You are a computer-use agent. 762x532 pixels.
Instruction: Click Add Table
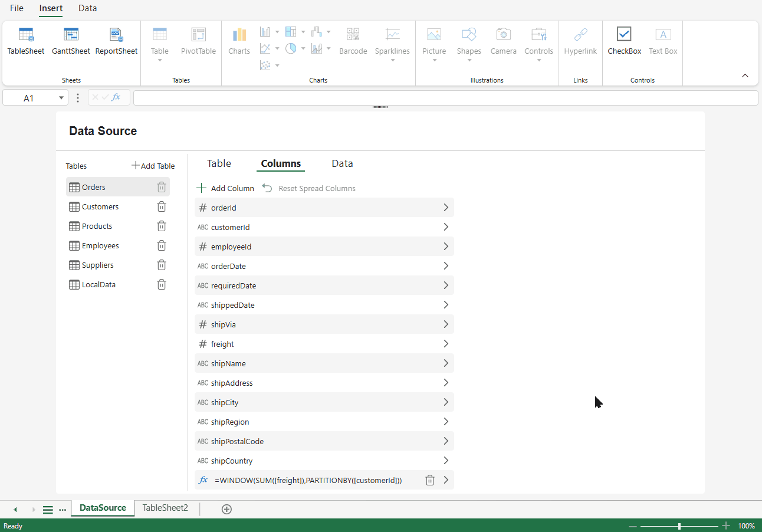point(153,166)
